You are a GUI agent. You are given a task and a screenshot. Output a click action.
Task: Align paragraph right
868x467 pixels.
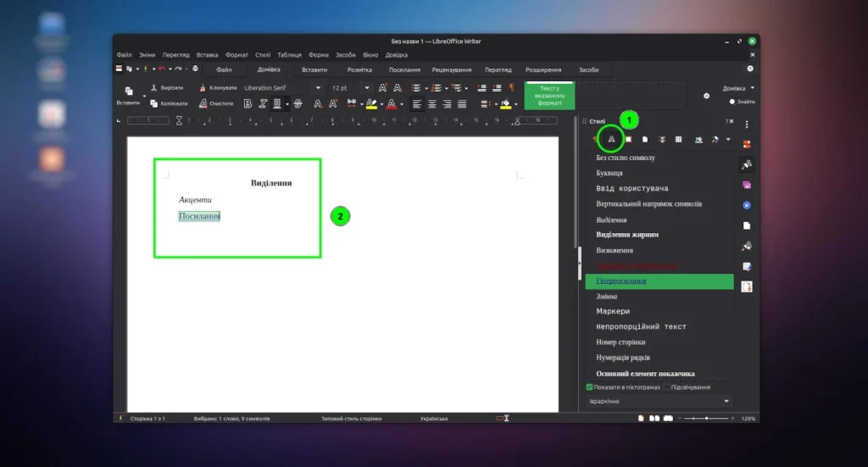tap(447, 103)
